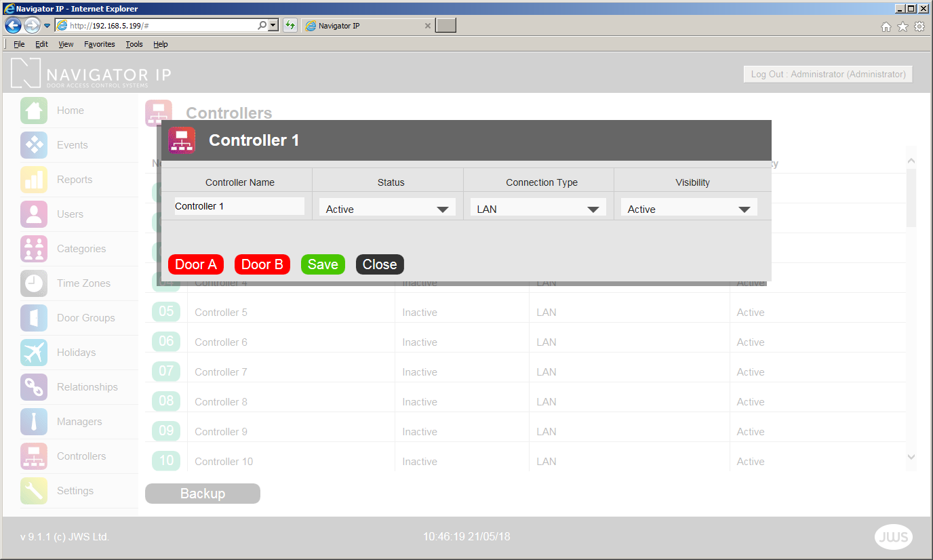
Task: Open the Holidays airplane icon
Action: 34,353
